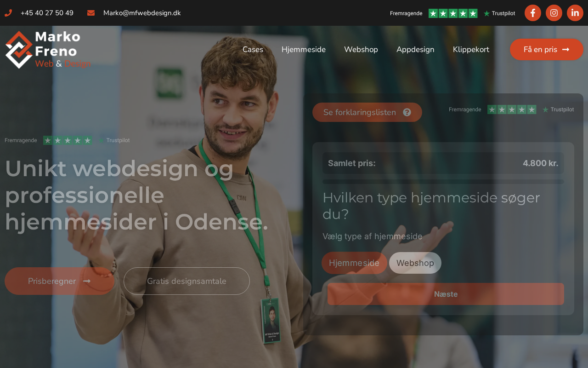Open Trustpilot rating stars in top bar
Viewport: 588px width, 368px height.
(x=453, y=13)
